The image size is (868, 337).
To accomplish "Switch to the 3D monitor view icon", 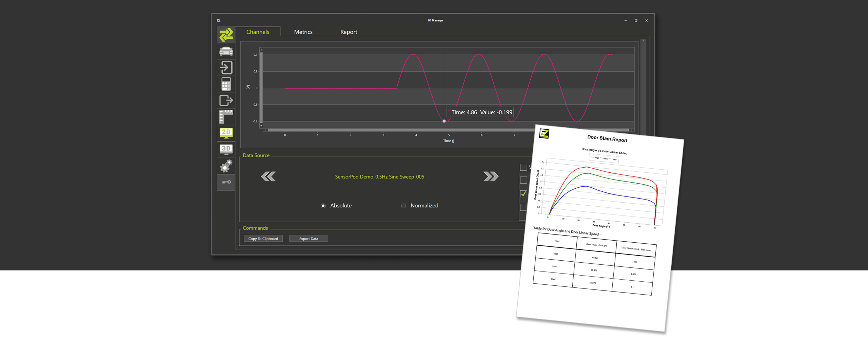I will pos(226,149).
